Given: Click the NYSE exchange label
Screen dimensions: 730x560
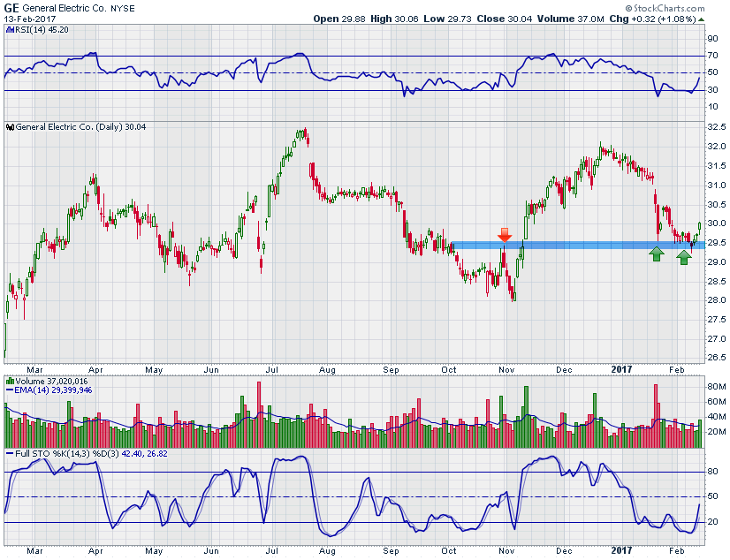Looking at the screenshot, I should pyautogui.click(x=123, y=8).
